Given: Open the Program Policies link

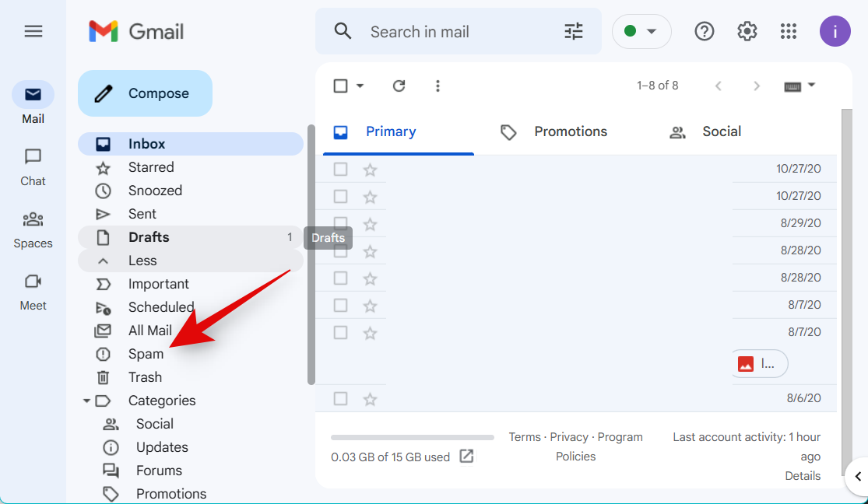Looking at the screenshot, I should point(599,446).
